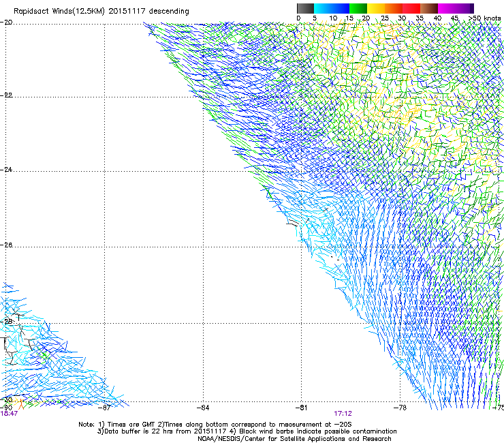Click the 17:12 swath time label
Viewport: 504px width, 443px height.
point(343,414)
